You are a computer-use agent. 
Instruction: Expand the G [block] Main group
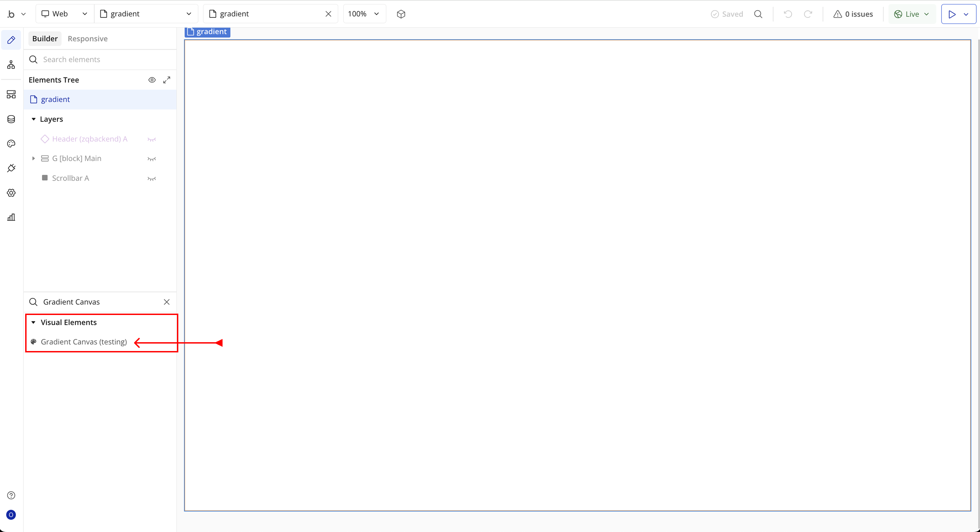click(33, 159)
